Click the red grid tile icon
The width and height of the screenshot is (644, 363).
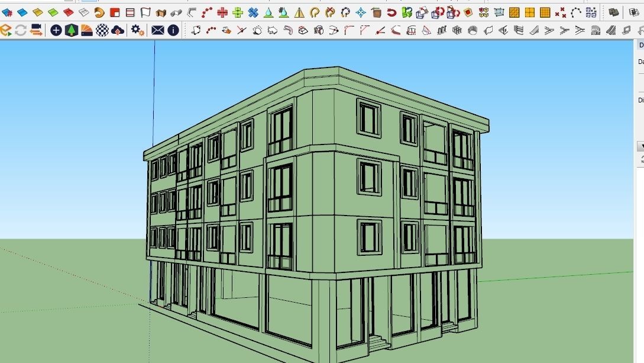[x=69, y=13]
